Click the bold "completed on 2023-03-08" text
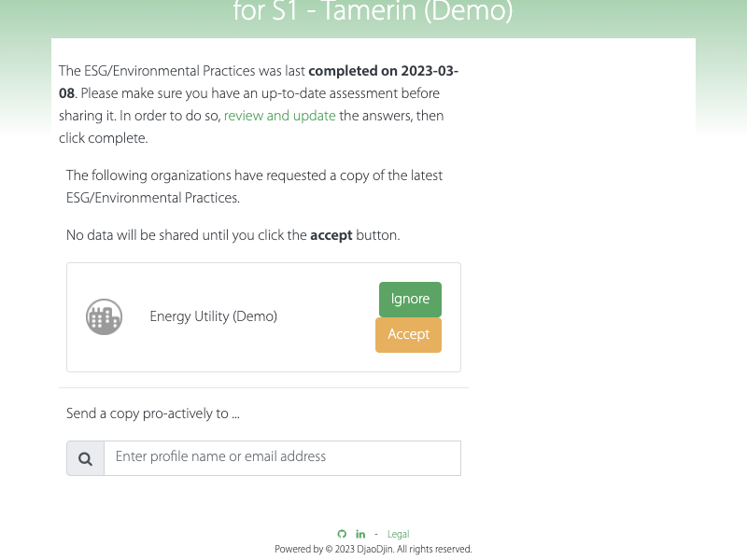This screenshot has height=560, width=747. [383, 71]
